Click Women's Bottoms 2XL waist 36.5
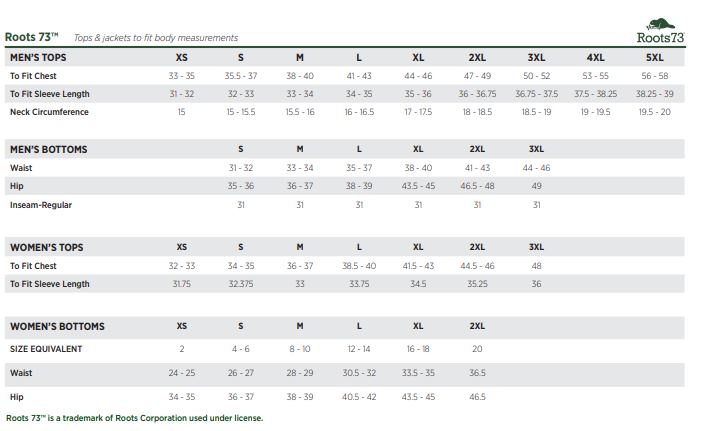Viewport: 702px width, 431px height. click(477, 373)
